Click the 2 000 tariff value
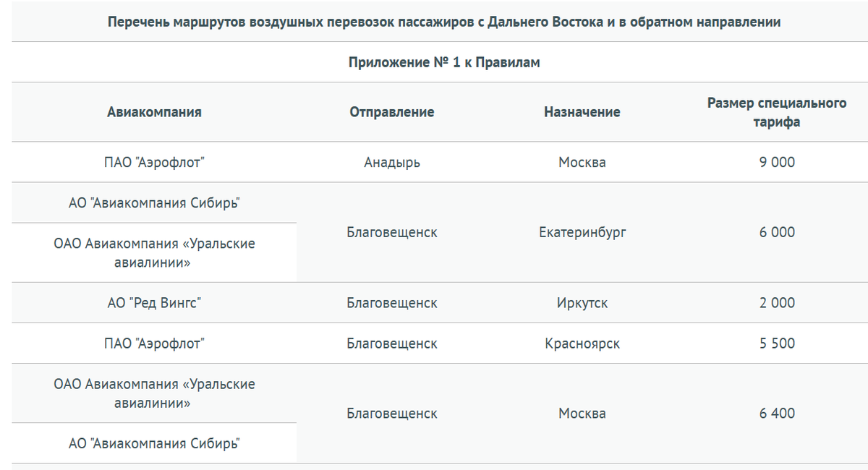 [x=777, y=303]
